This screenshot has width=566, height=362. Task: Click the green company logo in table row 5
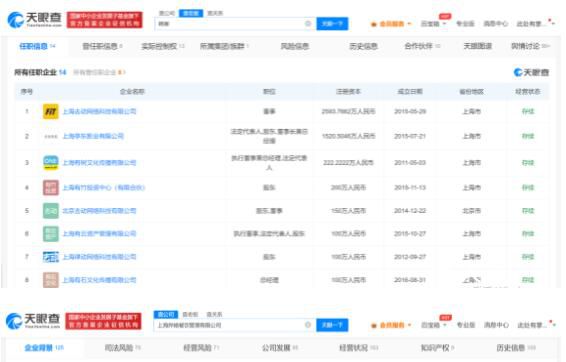[x=51, y=211]
